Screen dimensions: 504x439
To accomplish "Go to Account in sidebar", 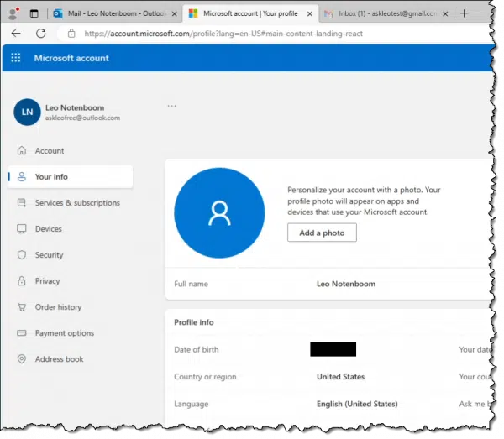I will (x=50, y=150).
